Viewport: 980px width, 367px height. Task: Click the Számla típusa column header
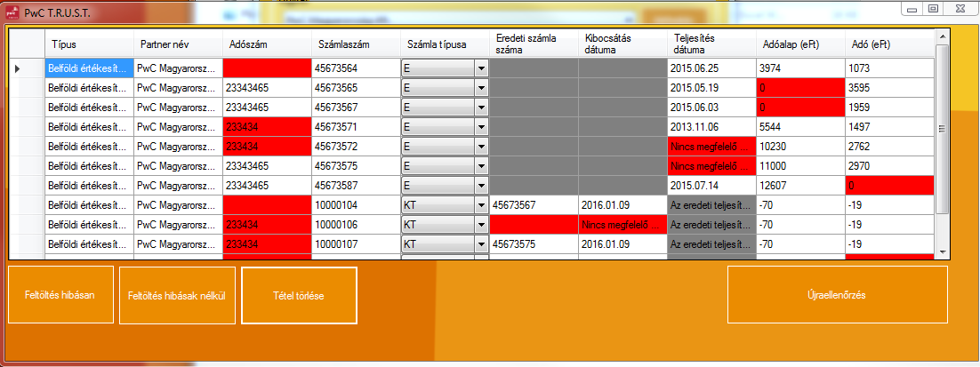445,44
